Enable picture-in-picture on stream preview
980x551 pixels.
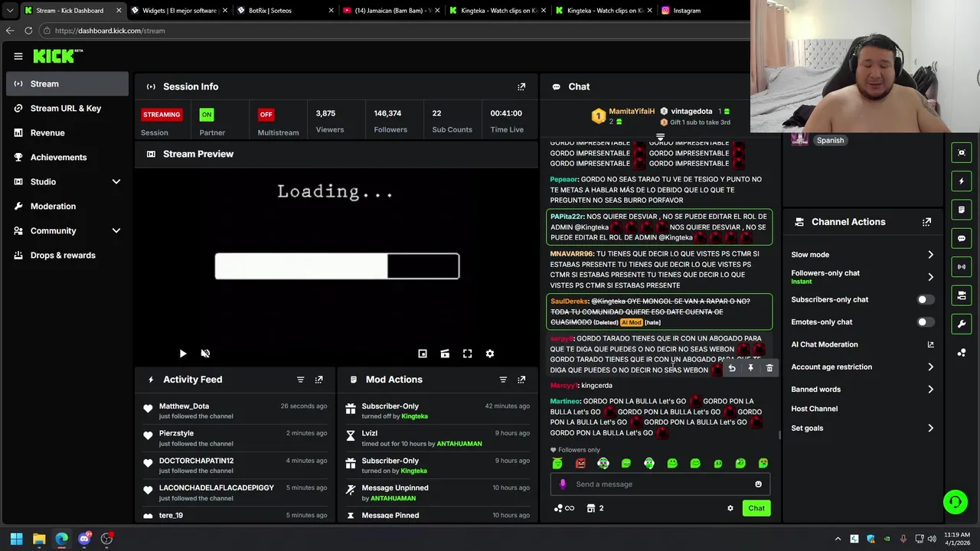point(423,354)
